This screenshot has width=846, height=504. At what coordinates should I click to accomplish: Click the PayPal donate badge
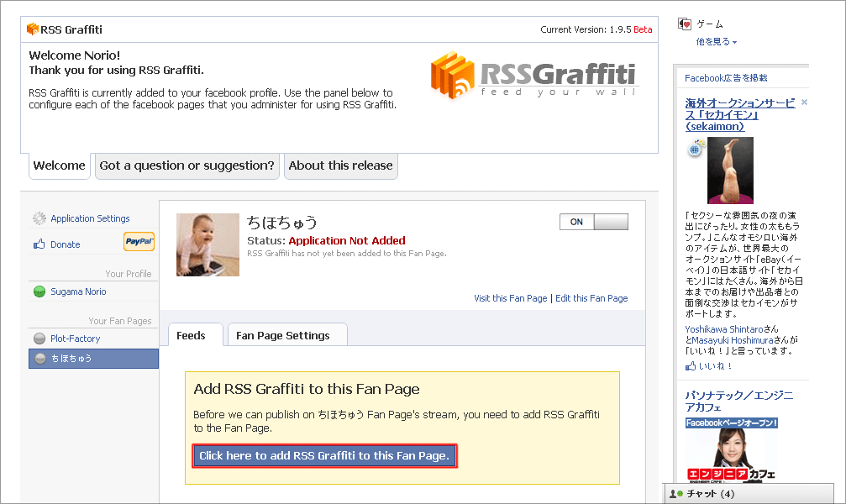tap(139, 241)
